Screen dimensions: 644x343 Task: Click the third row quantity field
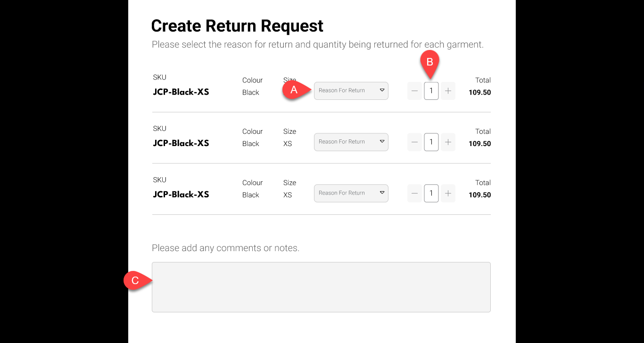(431, 193)
